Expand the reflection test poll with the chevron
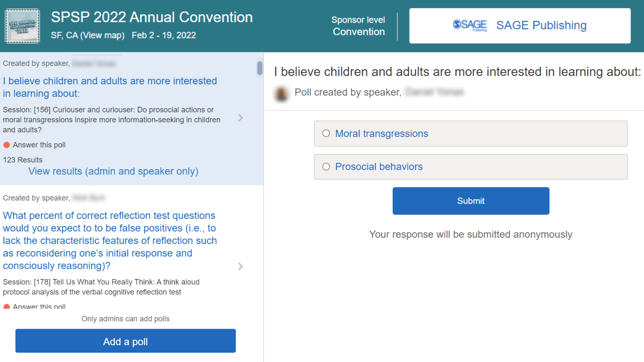The image size is (644, 362). coord(240,266)
